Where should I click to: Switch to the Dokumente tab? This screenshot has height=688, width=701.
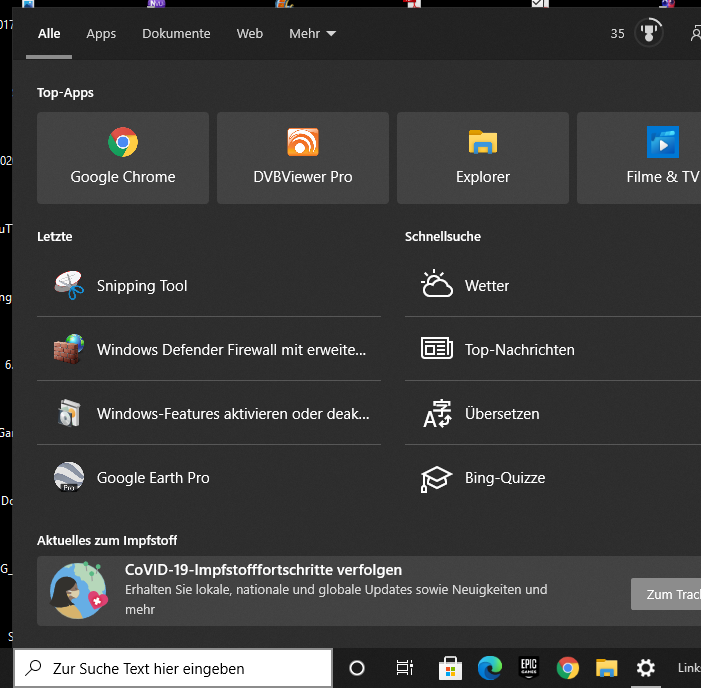coord(176,34)
